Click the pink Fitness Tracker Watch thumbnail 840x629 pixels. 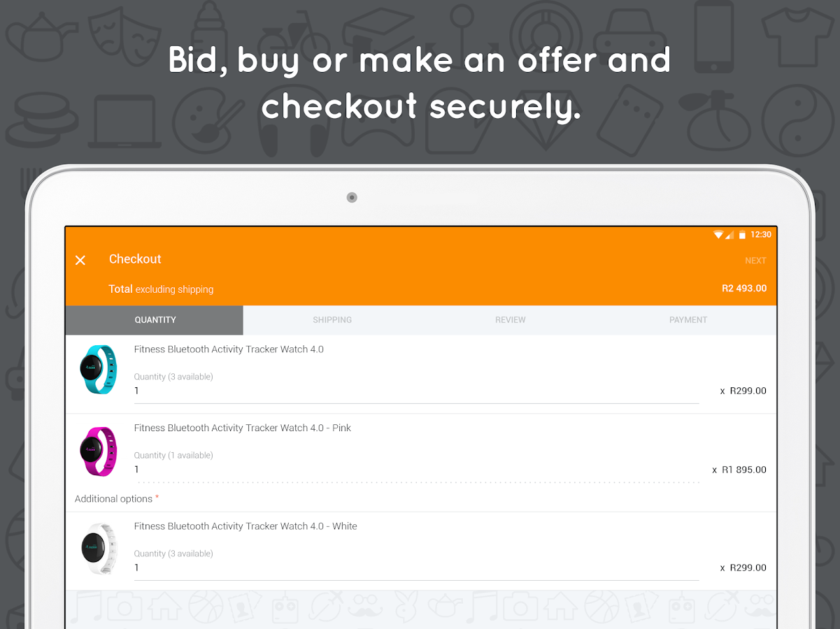(99, 451)
